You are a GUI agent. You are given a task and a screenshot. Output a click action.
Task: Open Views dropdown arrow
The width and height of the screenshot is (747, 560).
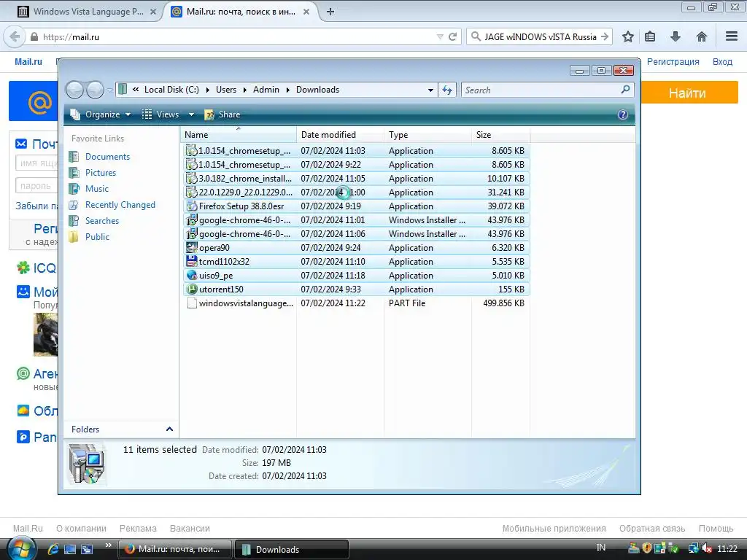(192, 114)
